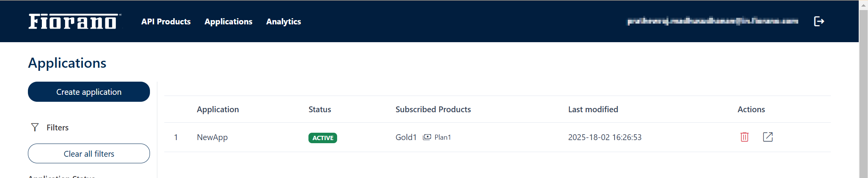868x178 pixels.
Task: Open the Analytics page
Action: [x=284, y=22]
